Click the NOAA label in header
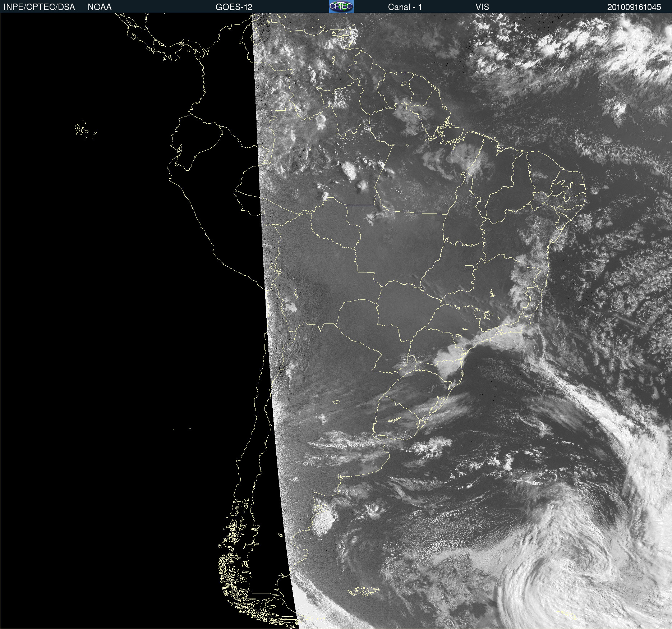This screenshot has width=672, height=629. 100,7
